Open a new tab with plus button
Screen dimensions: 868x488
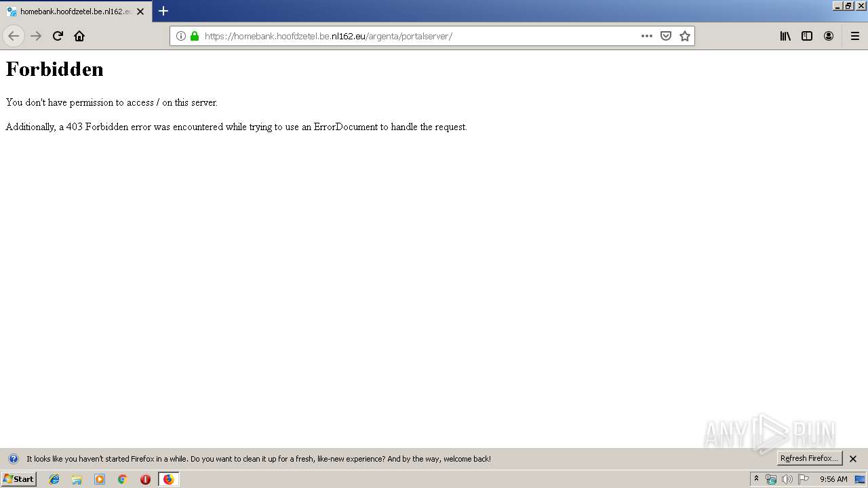coord(163,11)
